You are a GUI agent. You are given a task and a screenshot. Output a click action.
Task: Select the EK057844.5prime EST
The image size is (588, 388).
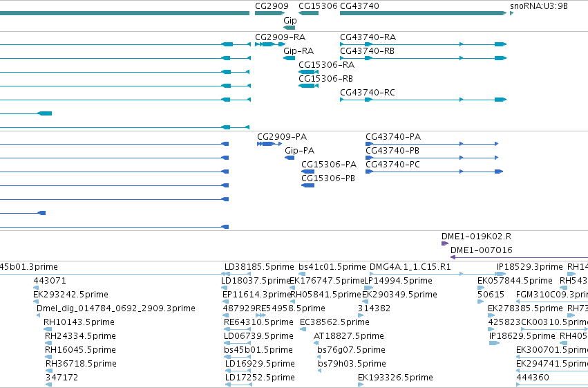(515, 281)
